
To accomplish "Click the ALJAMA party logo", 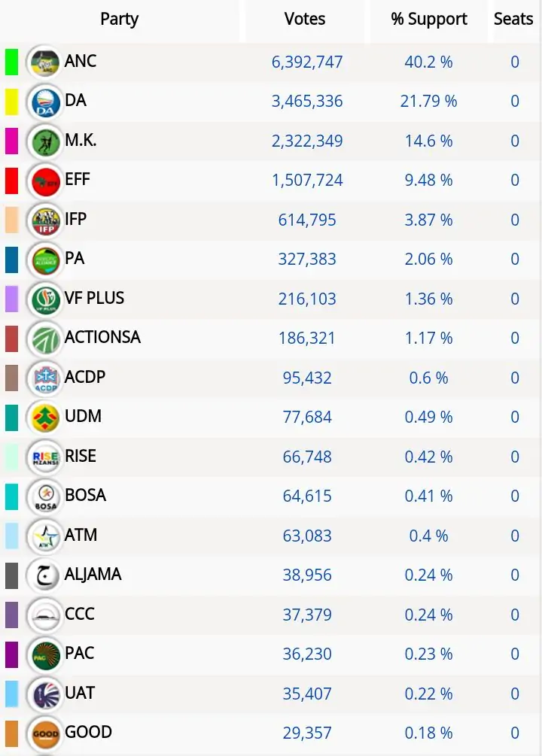I will (44, 575).
